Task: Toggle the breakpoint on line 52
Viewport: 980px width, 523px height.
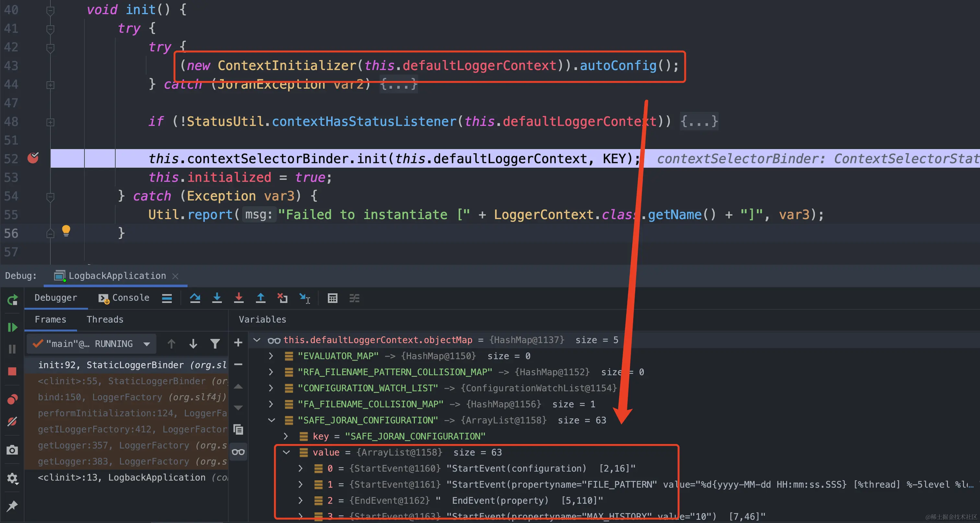Action: click(33, 158)
